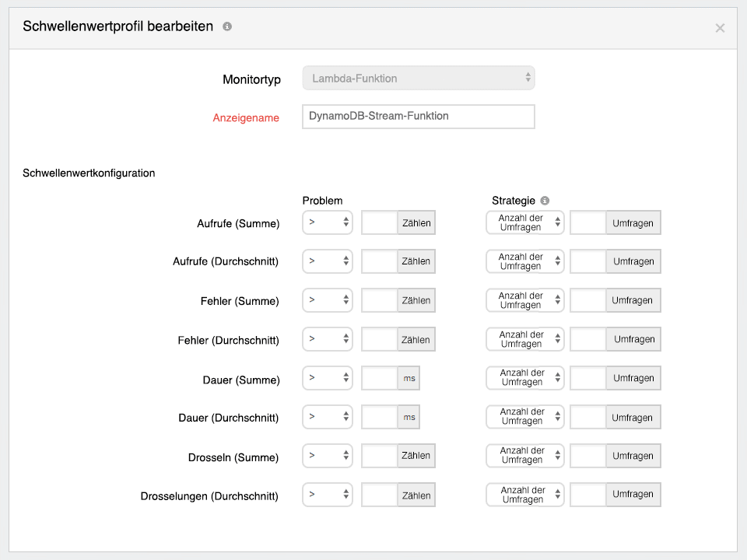
Task: Open the Anzahl der Umfragen dropdown for Drosseln (Summe)
Action: [x=524, y=456]
